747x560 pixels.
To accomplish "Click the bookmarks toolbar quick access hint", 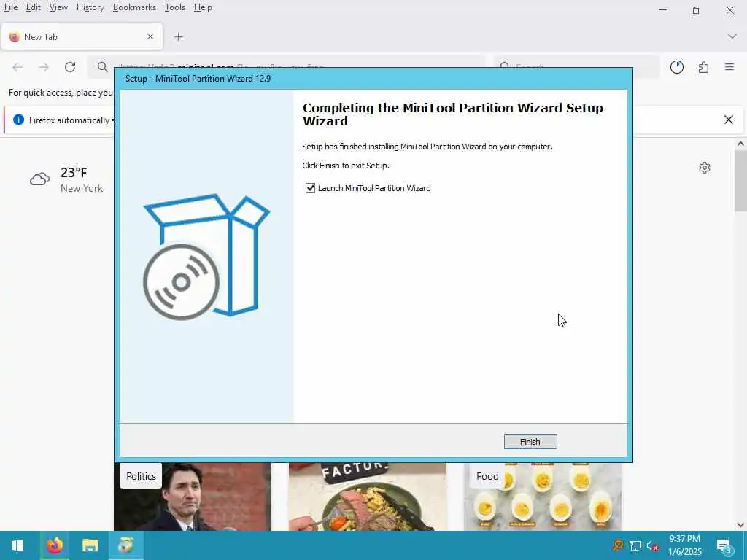I will pyautogui.click(x=61, y=93).
